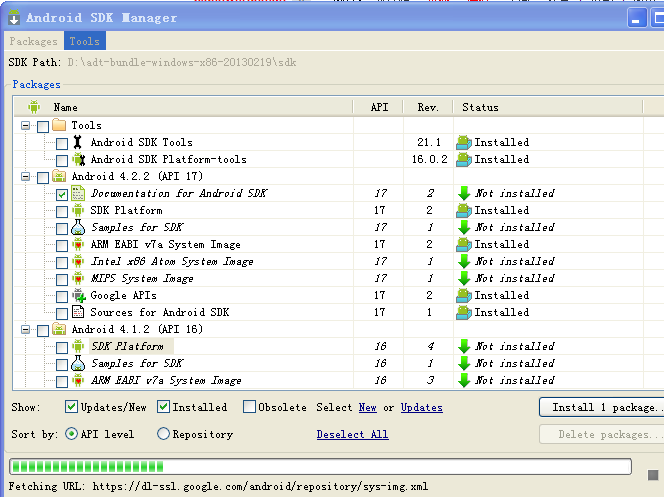Collapse the Tools tree node
Image resolution: width=664 pixels, height=497 pixels.
point(25,125)
